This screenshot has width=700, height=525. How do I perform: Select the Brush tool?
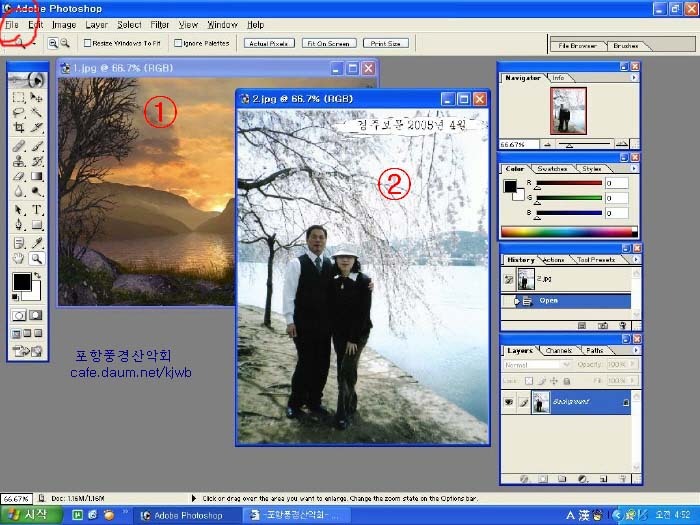click(x=37, y=146)
